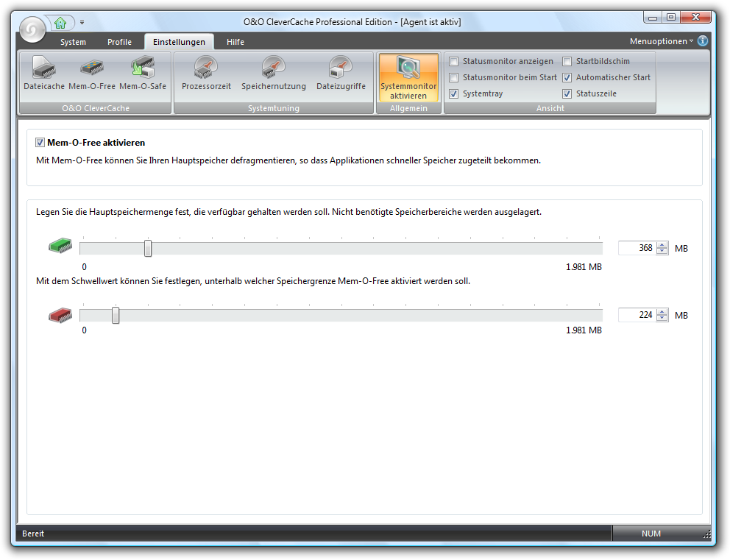Uncheck Mem-O-Free aktivieren

pos(40,143)
